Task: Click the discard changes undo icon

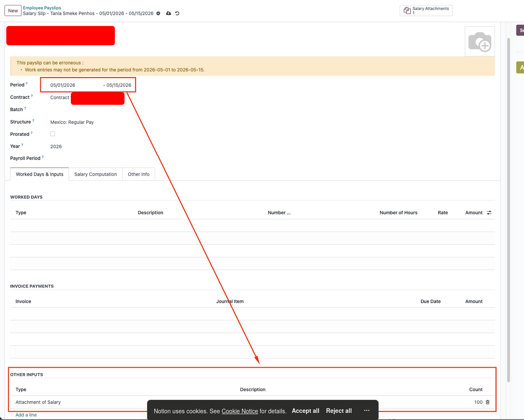Action: click(177, 13)
